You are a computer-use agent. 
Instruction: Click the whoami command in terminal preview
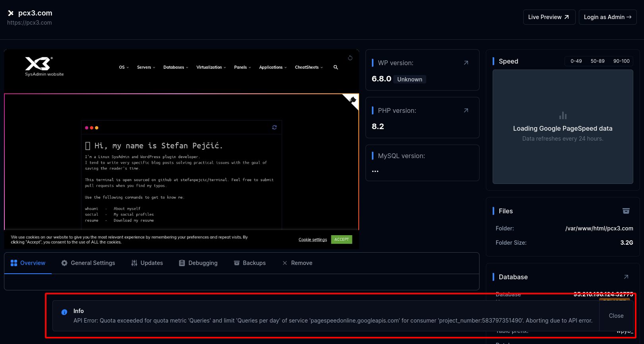coord(91,209)
